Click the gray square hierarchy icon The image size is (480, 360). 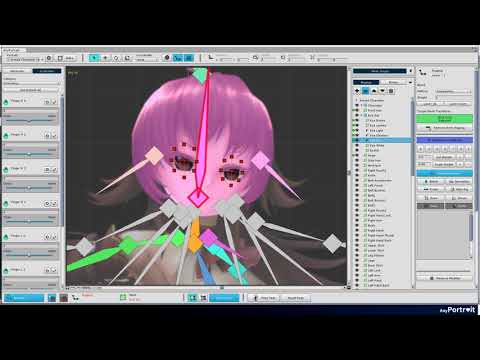[x=391, y=91]
